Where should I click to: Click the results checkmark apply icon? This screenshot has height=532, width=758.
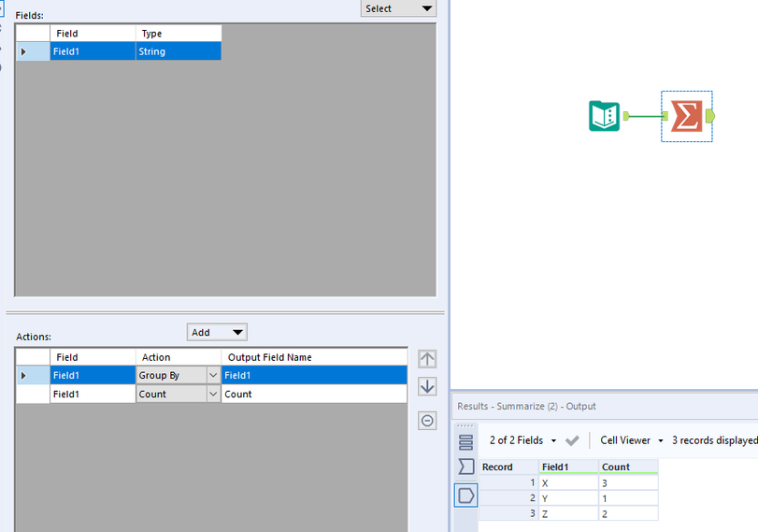click(572, 440)
